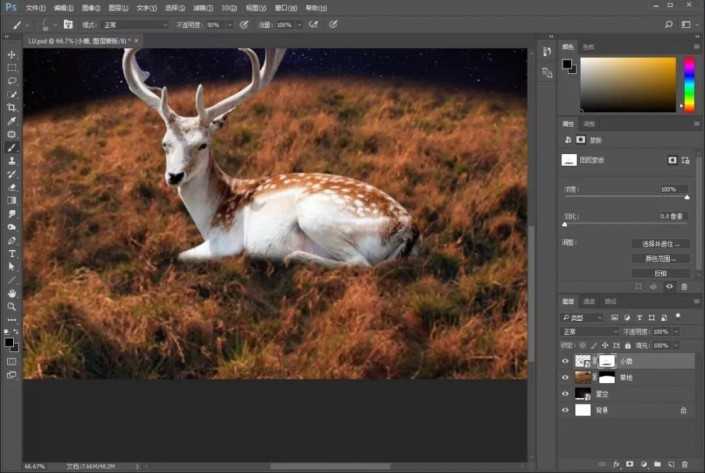Image resolution: width=705 pixels, height=473 pixels.
Task: Select the Crop tool
Action: pyautogui.click(x=12, y=107)
